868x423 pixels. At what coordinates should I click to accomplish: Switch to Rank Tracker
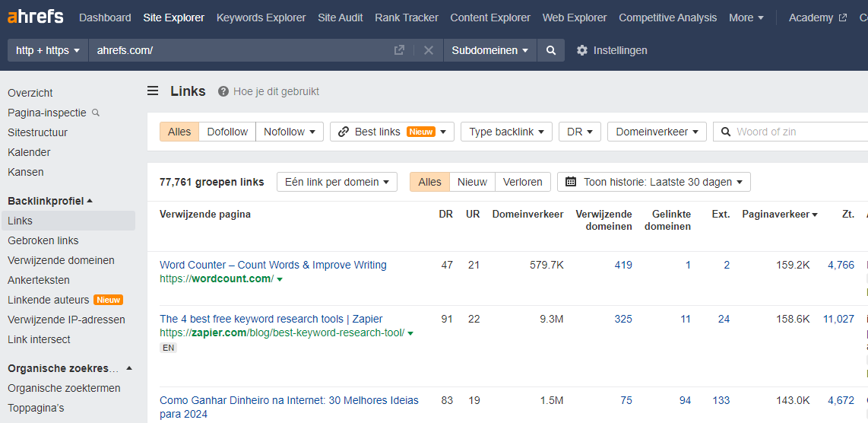click(407, 17)
